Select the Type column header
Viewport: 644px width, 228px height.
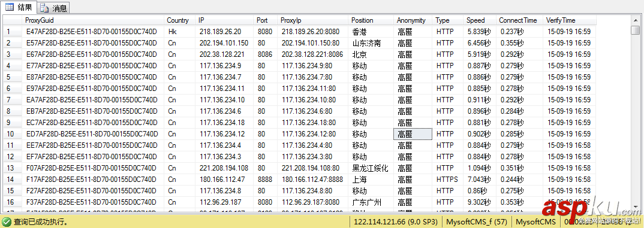point(448,20)
